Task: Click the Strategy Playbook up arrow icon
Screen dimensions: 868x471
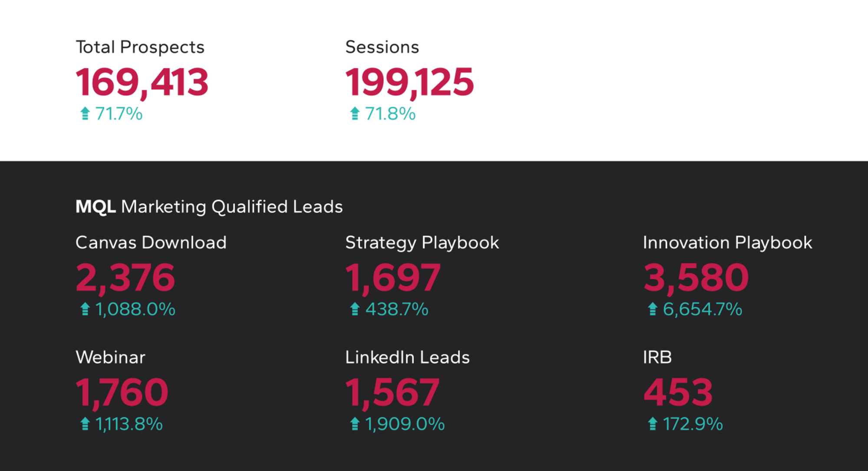Action: pyautogui.click(x=355, y=309)
